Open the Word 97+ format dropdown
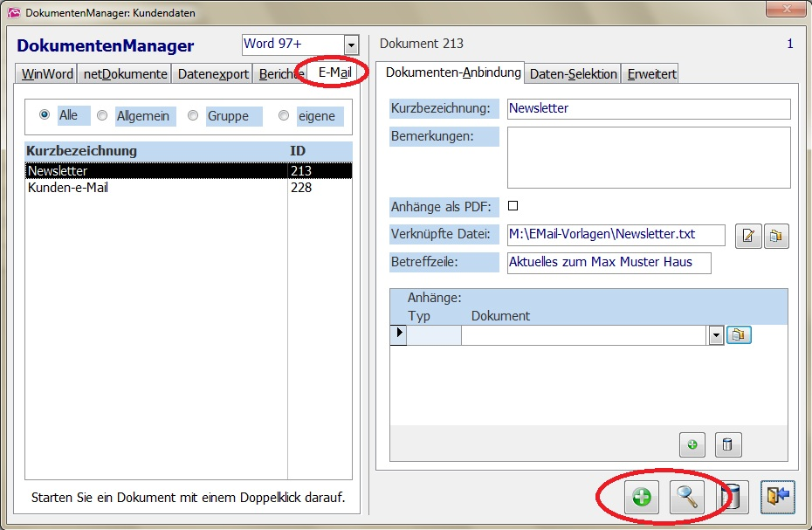Image resolution: width=812 pixels, height=530 pixels. pos(351,45)
